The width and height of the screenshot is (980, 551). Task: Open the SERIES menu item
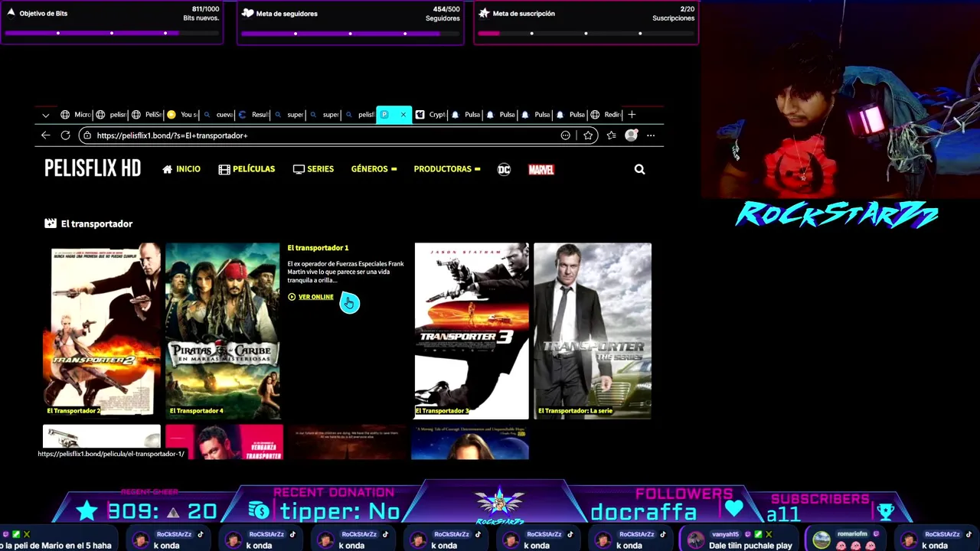tap(313, 169)
